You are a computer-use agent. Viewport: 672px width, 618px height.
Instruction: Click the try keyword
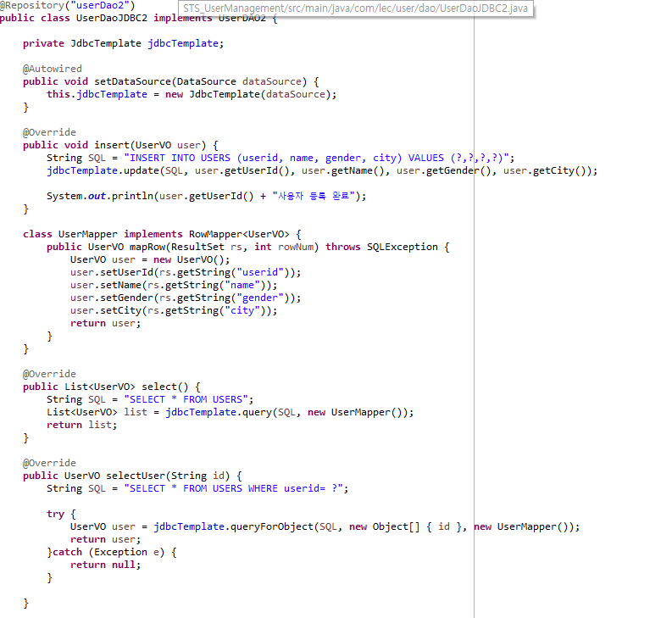tap(55, 515)
